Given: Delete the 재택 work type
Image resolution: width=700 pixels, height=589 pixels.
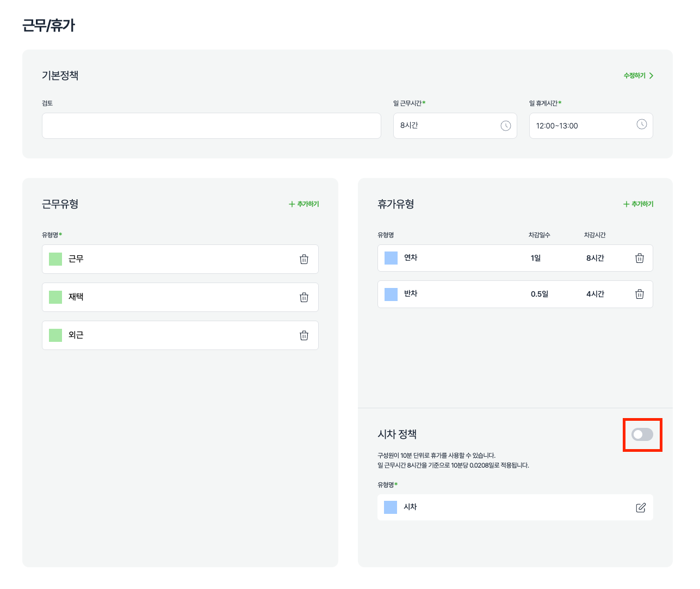Looking at the screenshot, I should click(304, 297).
